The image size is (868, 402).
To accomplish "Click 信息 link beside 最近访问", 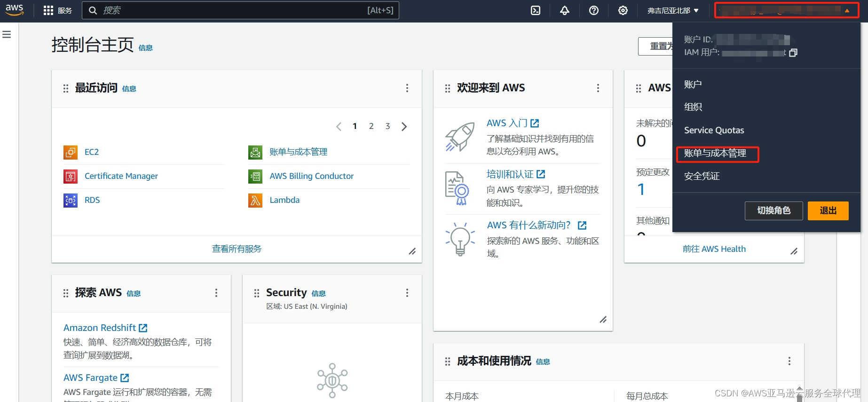I will [x=129, y=89].
